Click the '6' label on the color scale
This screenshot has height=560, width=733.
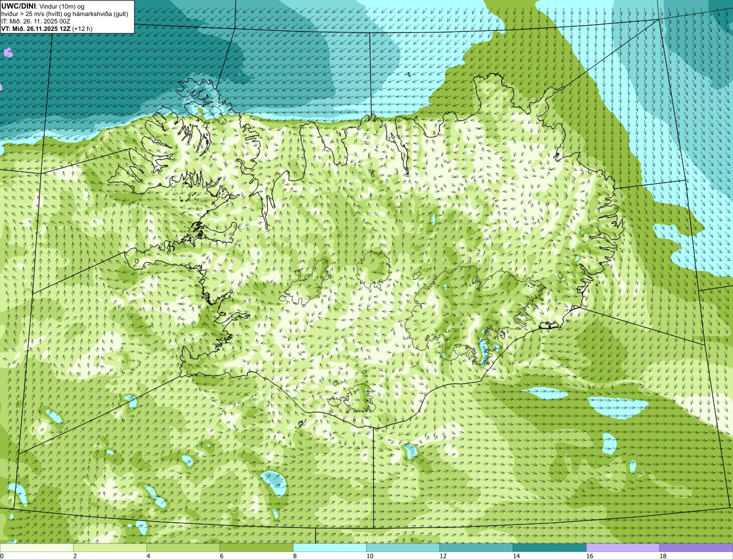click(x=222, y=556)
